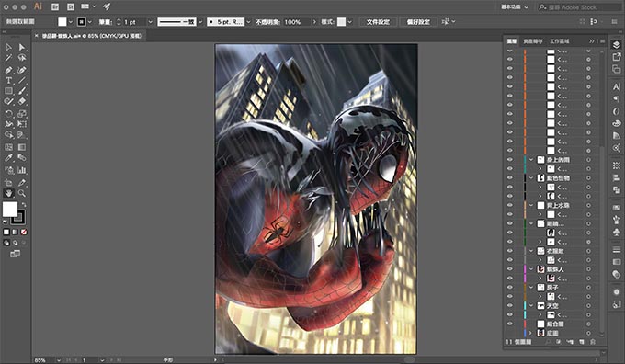Open the workspace switcher 基本功能 dropdown
The width and height of the screenshot is (625, 364).
click(x=515, y=7)
